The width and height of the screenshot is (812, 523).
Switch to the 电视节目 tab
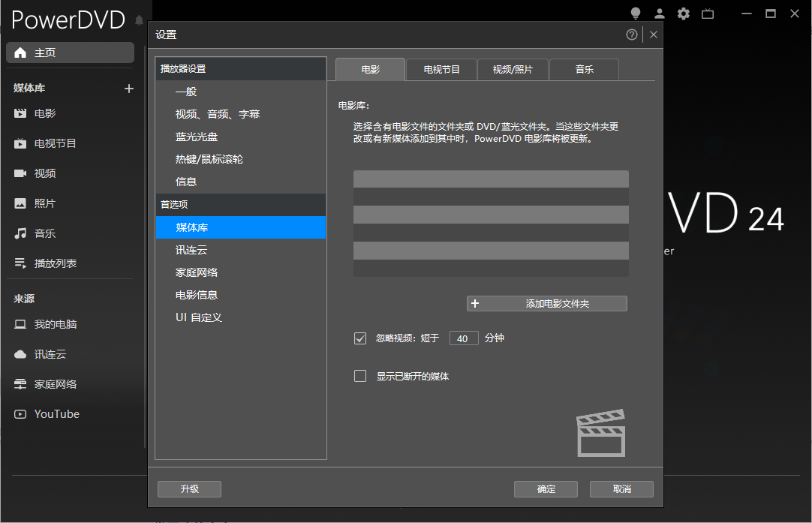coord(441,69)
